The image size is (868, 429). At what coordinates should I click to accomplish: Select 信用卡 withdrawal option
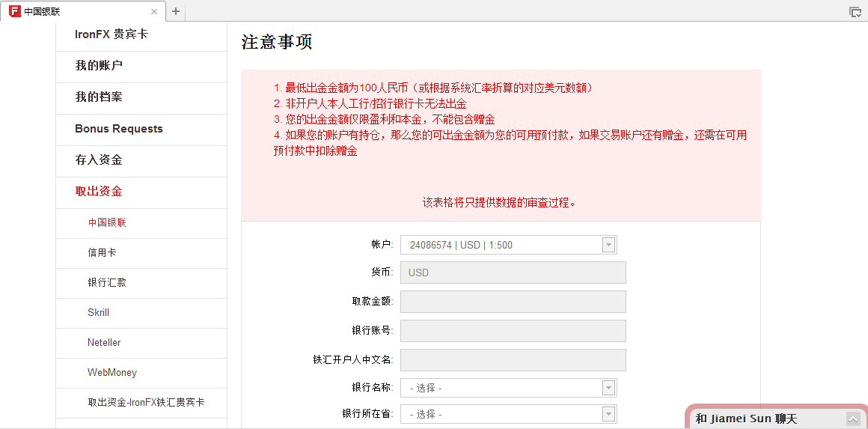coord(141,253)
